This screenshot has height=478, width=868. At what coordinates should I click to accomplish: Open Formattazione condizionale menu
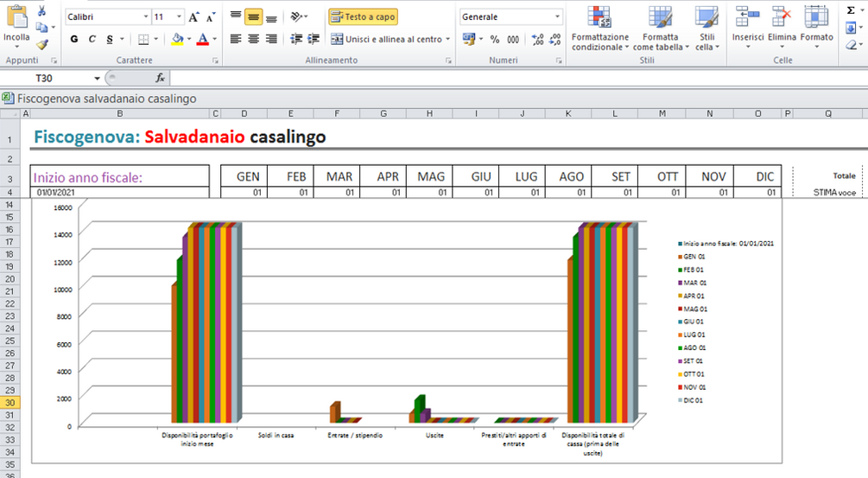tap(600, 29)
